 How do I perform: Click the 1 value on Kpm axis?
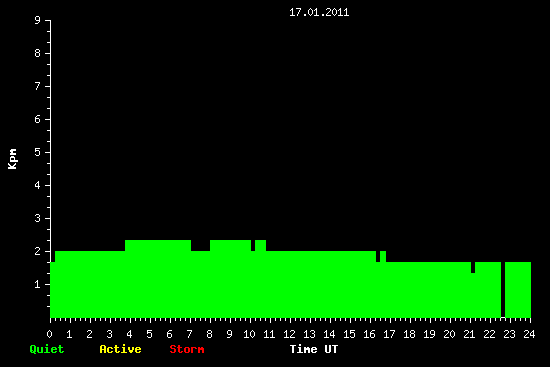click(37, 284)
